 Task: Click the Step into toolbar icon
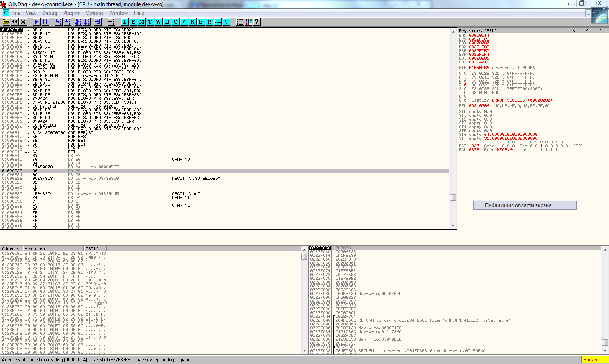pyautogui.click(x=59, y=22)
